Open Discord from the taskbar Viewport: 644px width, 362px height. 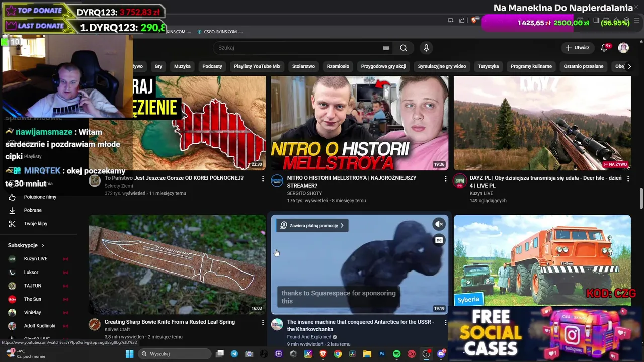tap(441, 354)
